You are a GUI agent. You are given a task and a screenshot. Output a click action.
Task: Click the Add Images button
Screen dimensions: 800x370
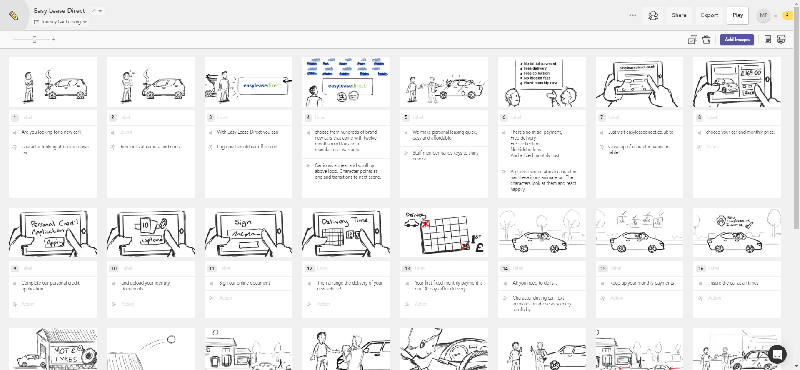(737, 39)
